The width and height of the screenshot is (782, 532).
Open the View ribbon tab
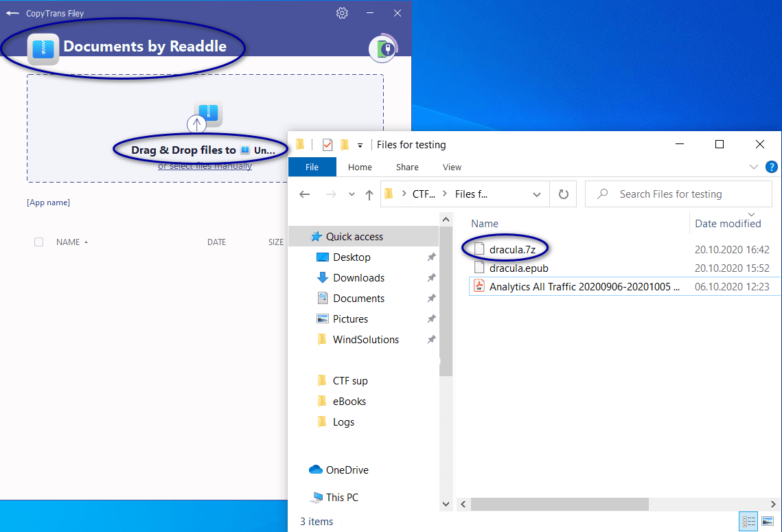[452, 167]
